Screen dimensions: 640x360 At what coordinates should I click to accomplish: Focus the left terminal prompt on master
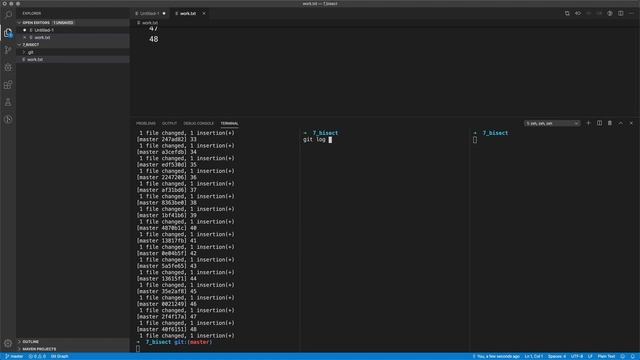point(175,342)
